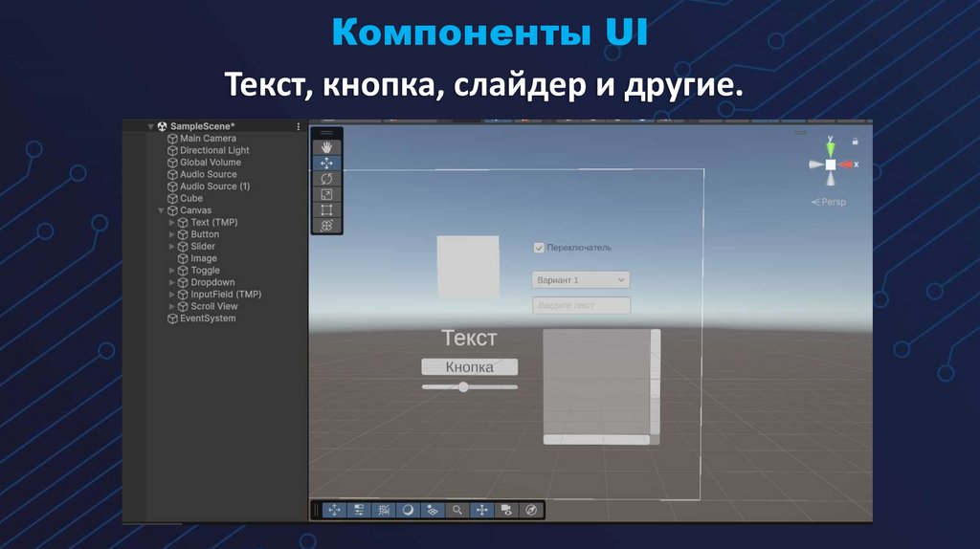Click the slider handle under Кнопка
Screen dimensions: 980x549
[463, 387]
